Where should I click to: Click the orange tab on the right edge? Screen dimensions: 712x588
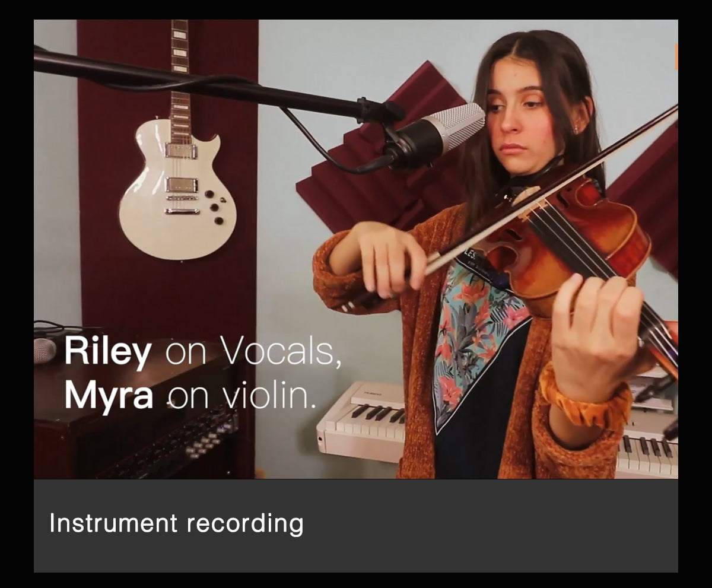(676, 57)
